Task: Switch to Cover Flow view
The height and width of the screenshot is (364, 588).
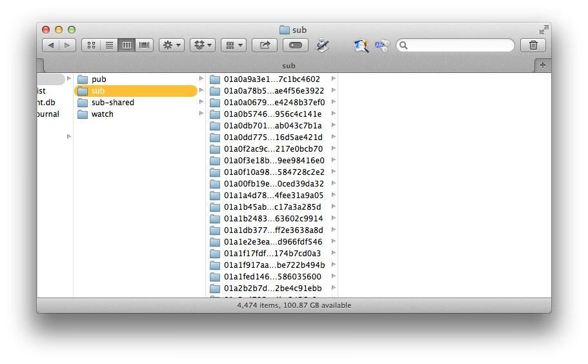Action: tap(145, 45)
